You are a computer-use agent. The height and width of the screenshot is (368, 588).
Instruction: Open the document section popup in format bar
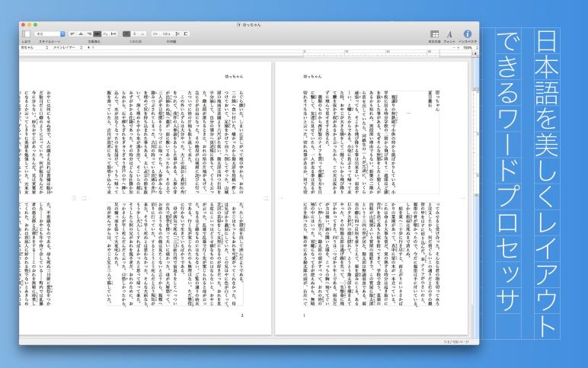tap(35, 48)
